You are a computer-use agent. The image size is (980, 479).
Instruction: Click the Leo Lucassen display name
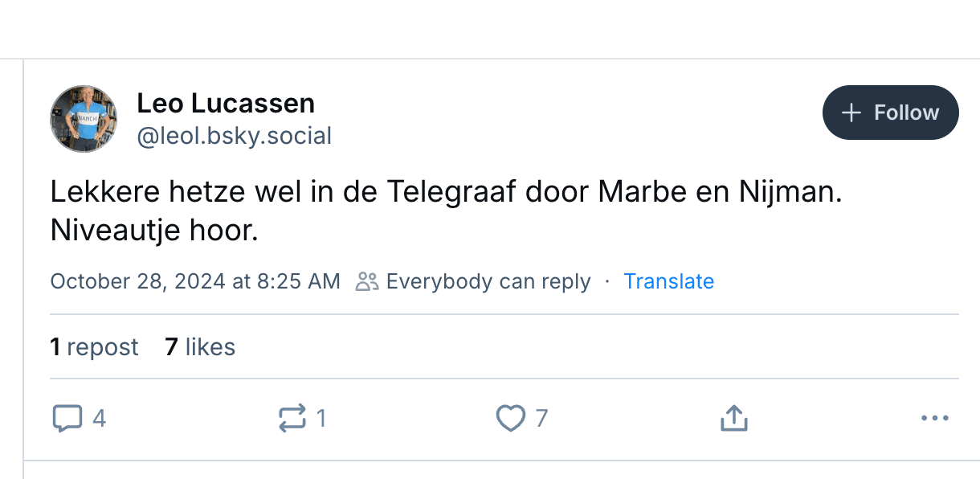pyautogui.click(x=226, y=103)
